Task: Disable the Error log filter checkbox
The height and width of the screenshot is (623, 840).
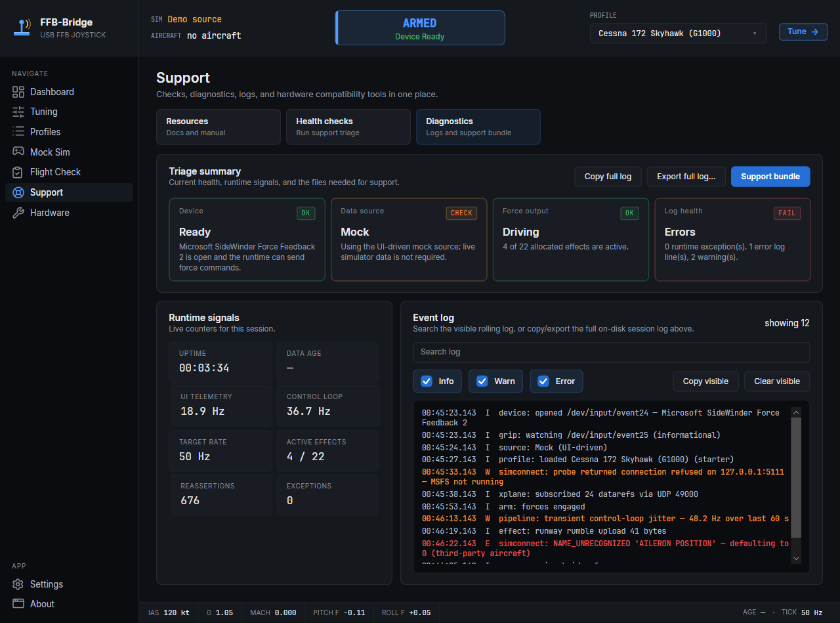Action: [543, 381]
